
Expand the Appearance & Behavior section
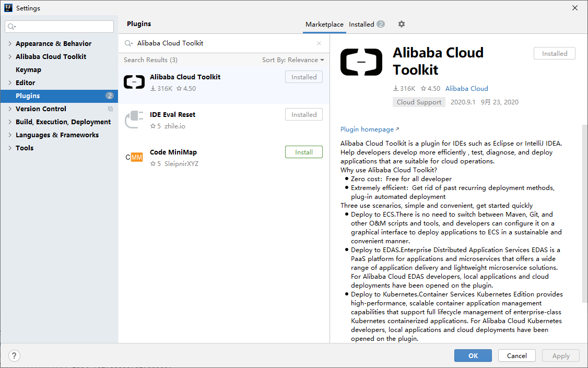click(10, 44)
